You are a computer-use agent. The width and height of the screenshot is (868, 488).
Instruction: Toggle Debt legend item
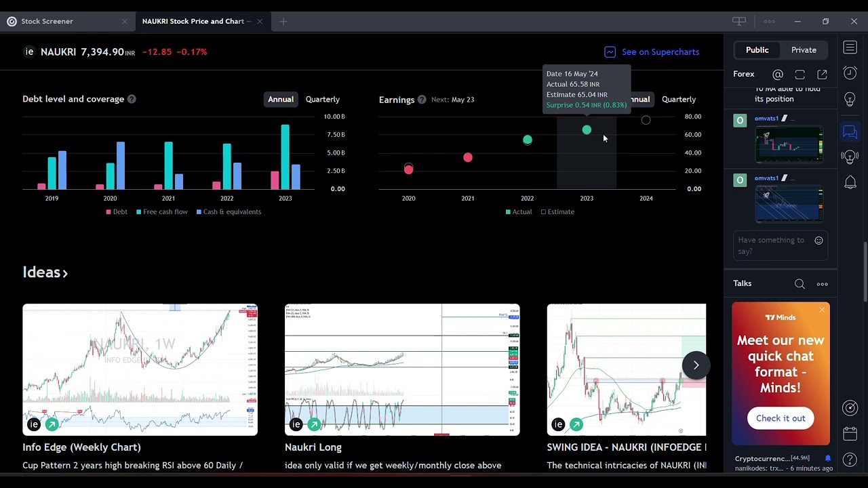pos(117,211)
